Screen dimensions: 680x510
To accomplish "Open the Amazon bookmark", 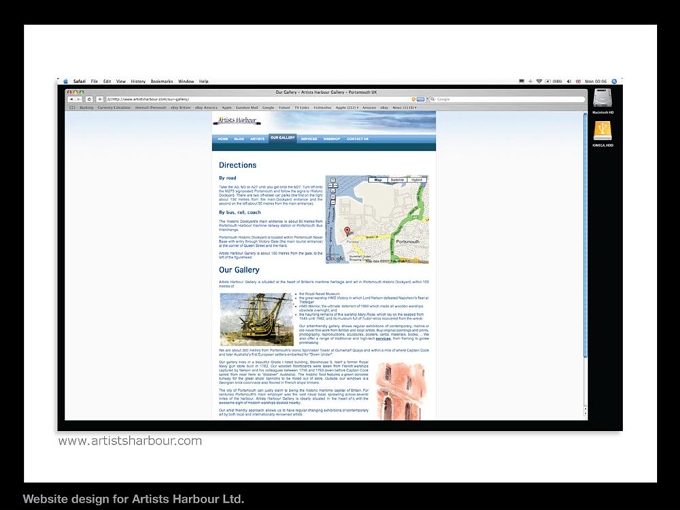I will pos(369,107).
